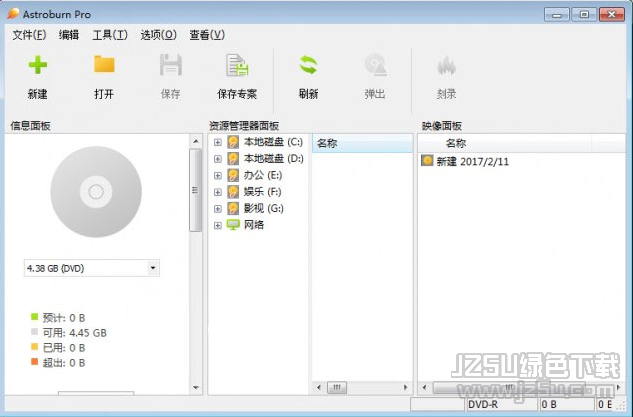Open a file with the folder icon (打开)
This screenshot has width=633, height=417.
pos(104,65)
